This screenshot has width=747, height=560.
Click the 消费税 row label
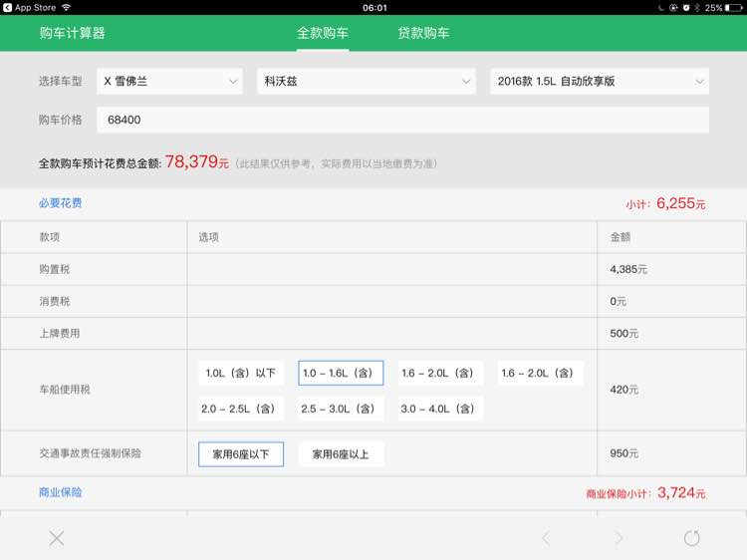pos(55,301)
